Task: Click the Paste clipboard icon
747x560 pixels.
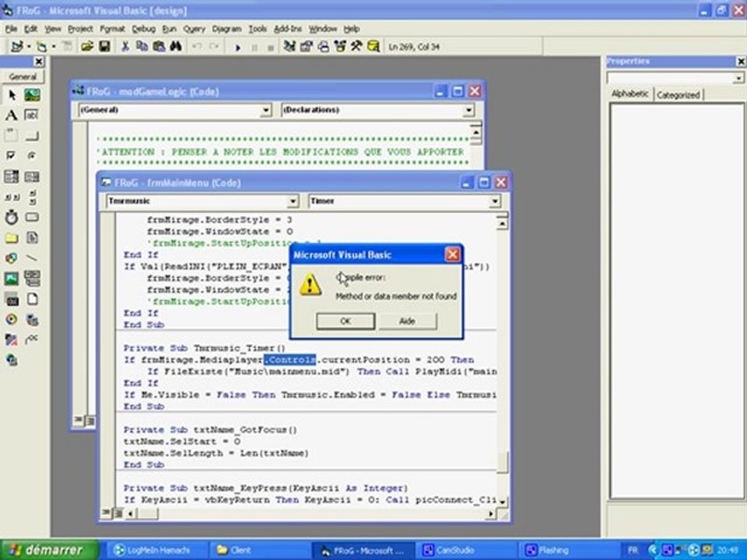Action: pyautogui.click(x=159, y=46)
